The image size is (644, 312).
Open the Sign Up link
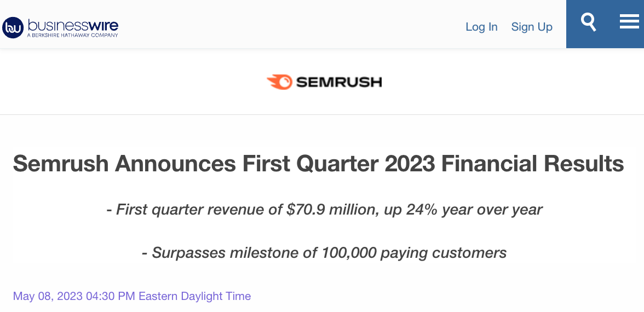(532, 27)
